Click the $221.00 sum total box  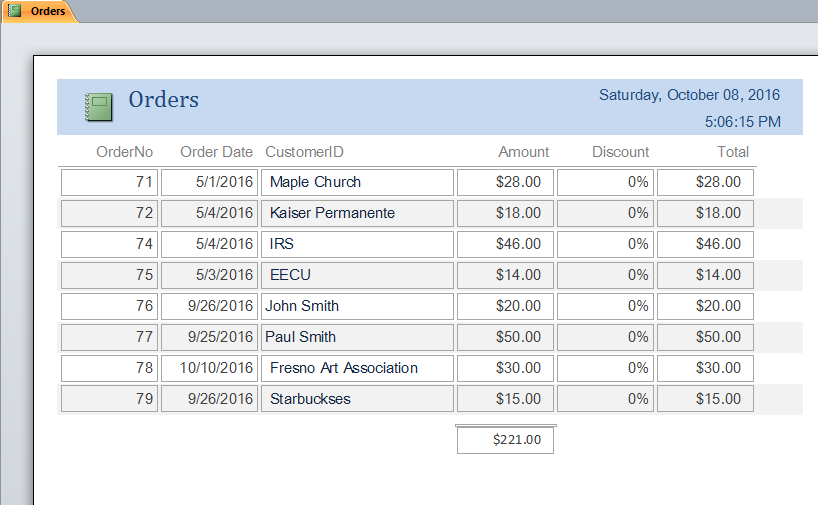(x=505, y=440)
